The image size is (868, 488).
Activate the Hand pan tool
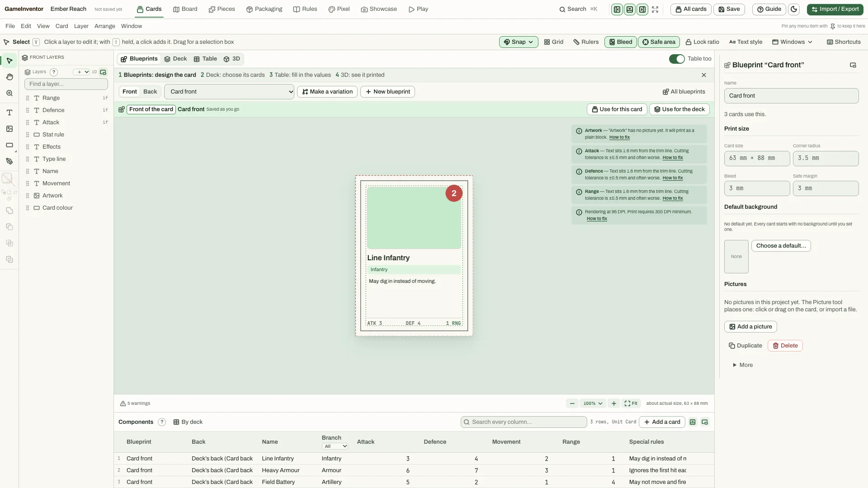tap(9, 77)
